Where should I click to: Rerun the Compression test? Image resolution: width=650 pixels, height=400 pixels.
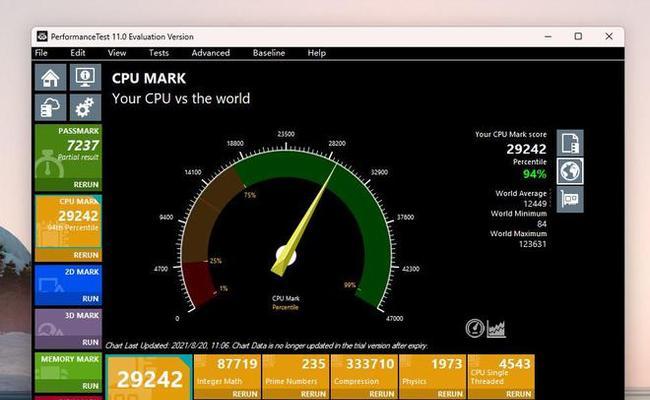point(382,393)
